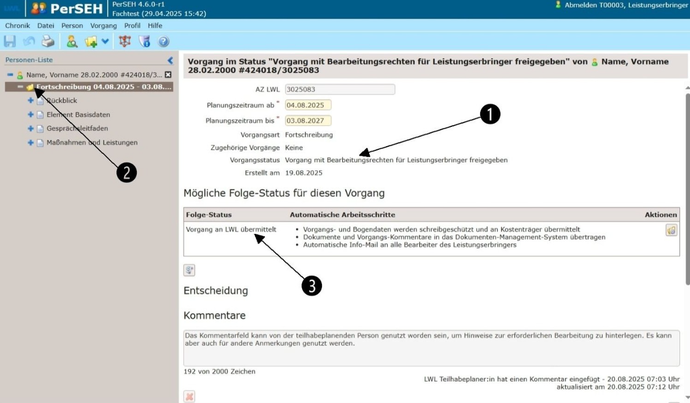Expand the Rückblick tree node
Screen dimensions: 690x403
pos(31,101)
